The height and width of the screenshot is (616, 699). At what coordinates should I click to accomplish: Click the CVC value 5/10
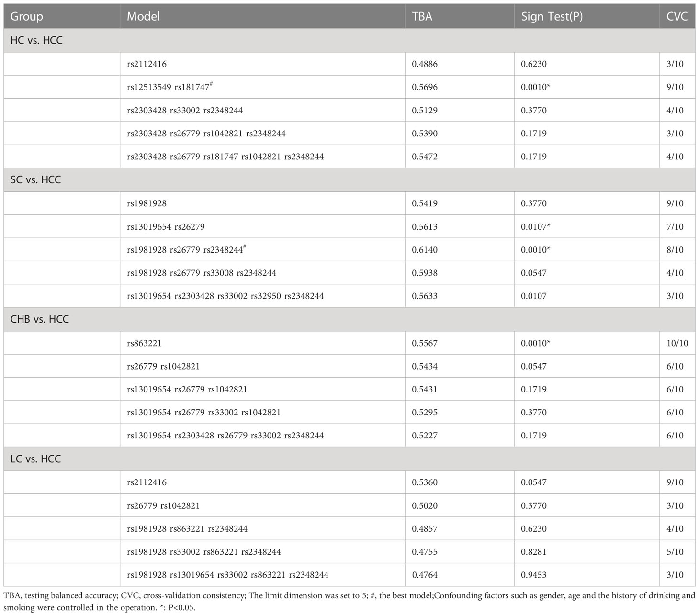(675, 552)
